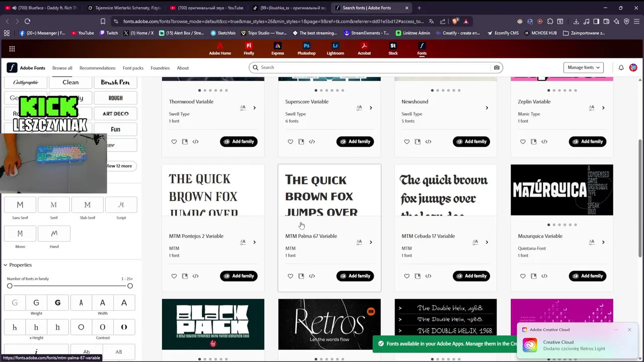Screen dimensions: 644x362
Task: Open the Twitch bookmark
Action: click(109, 33)
